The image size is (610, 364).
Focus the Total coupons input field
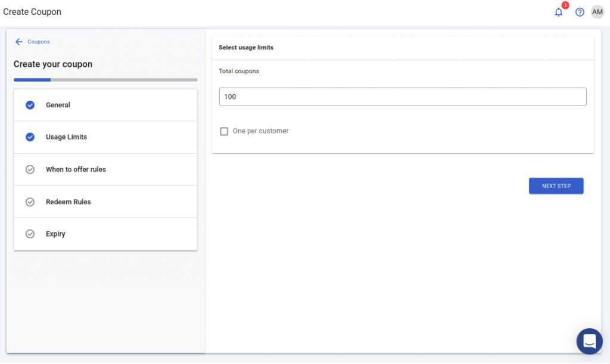coord(403,97)
